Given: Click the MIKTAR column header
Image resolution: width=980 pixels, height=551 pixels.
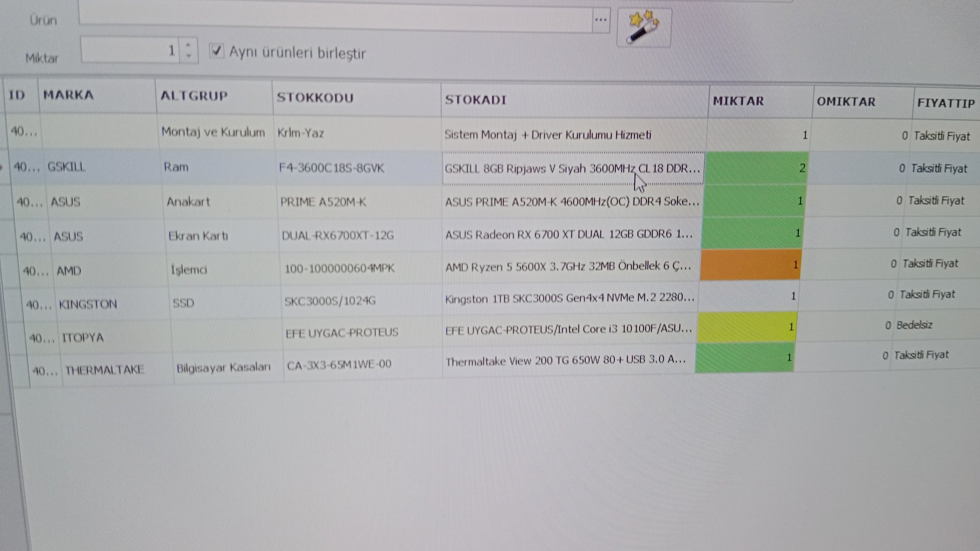Looking at the screenshot, I should point(738,101).
